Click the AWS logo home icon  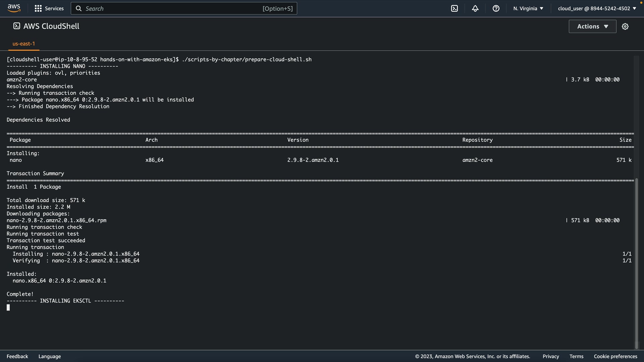[14, 8]
